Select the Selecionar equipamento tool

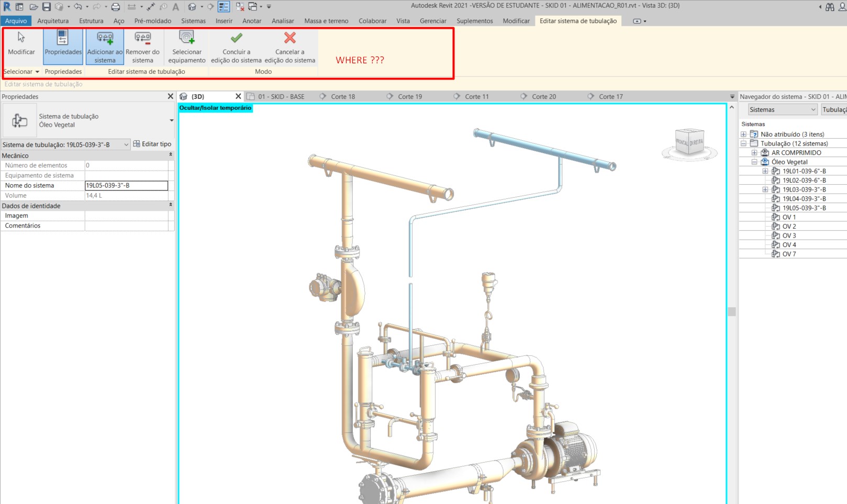186,47
